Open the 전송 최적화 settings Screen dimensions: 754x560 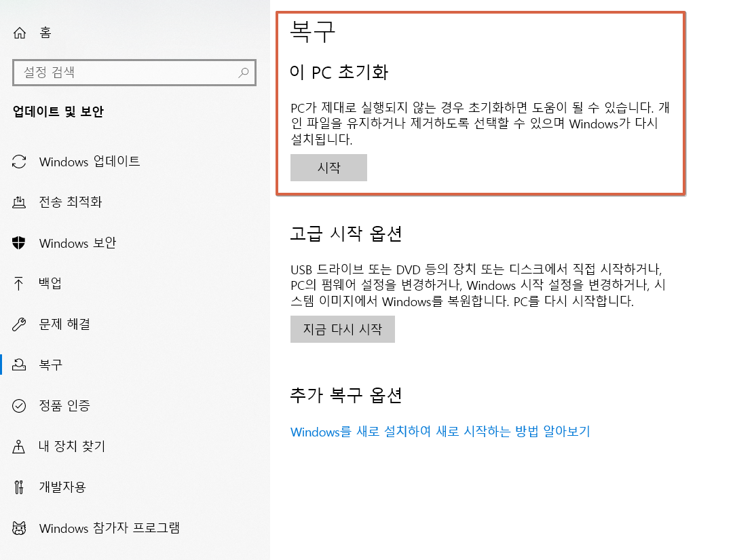(x=71, y=202)
